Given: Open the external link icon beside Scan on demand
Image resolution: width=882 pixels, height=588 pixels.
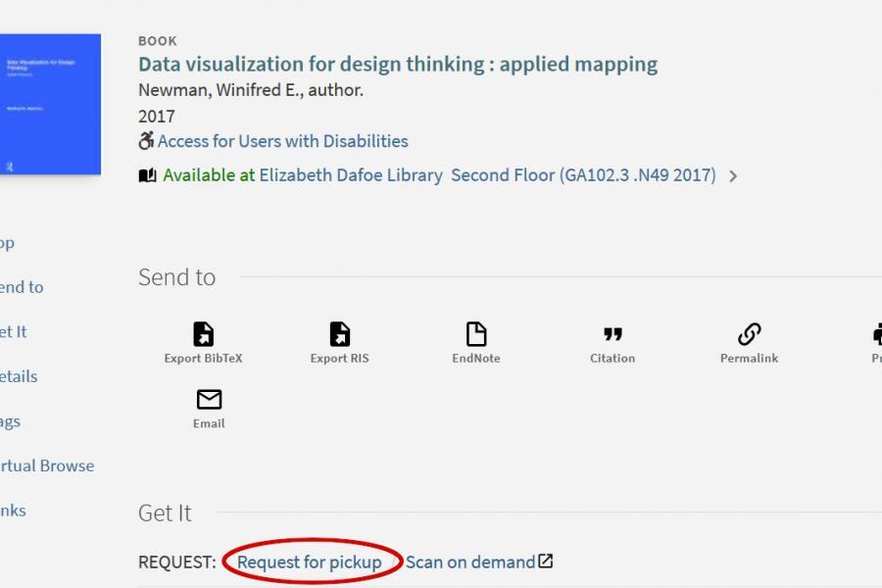Looking at the screenshot, I should pyautogui.click(x=546, y=562).
